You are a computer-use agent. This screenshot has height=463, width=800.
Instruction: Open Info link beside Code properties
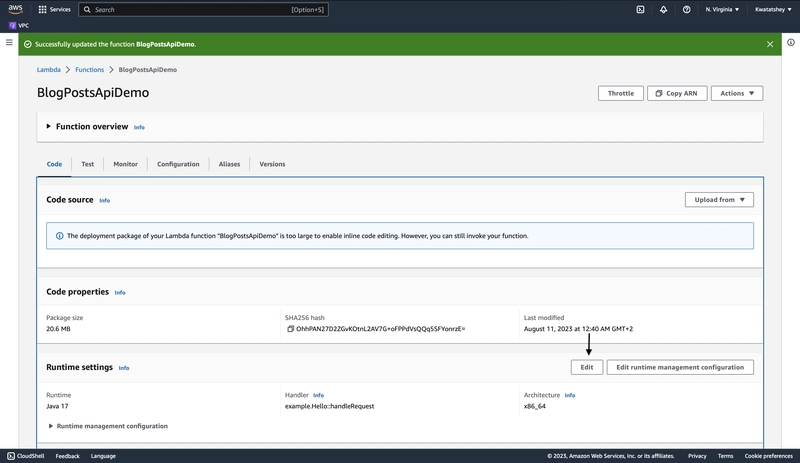(120, 293)
